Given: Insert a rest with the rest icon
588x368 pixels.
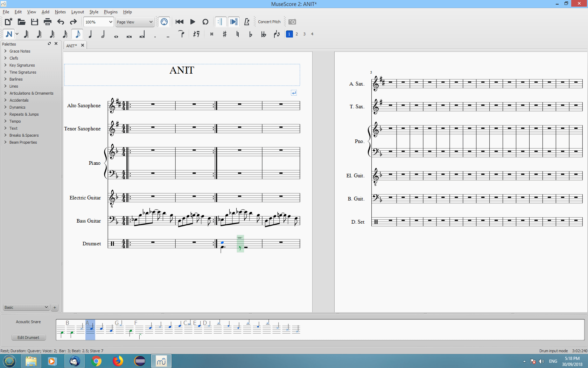Looking at the screenshot, I should pyautogui.click(x=196, y=34).
